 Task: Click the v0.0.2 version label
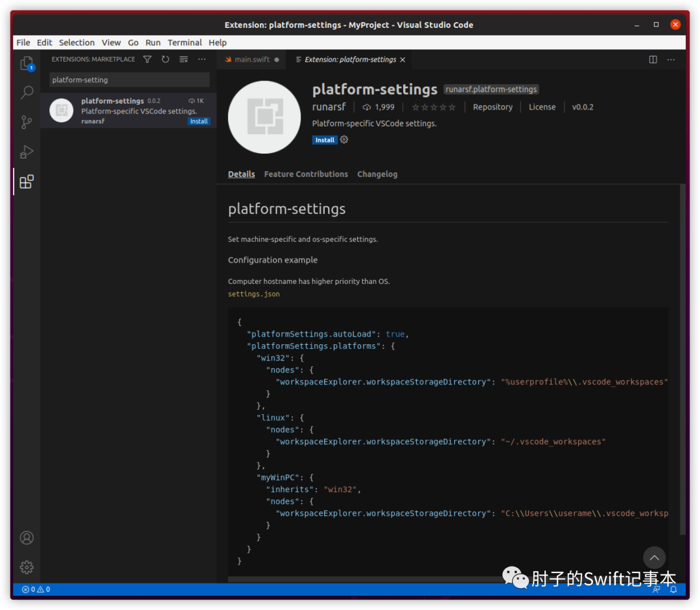tap(583, 107)
